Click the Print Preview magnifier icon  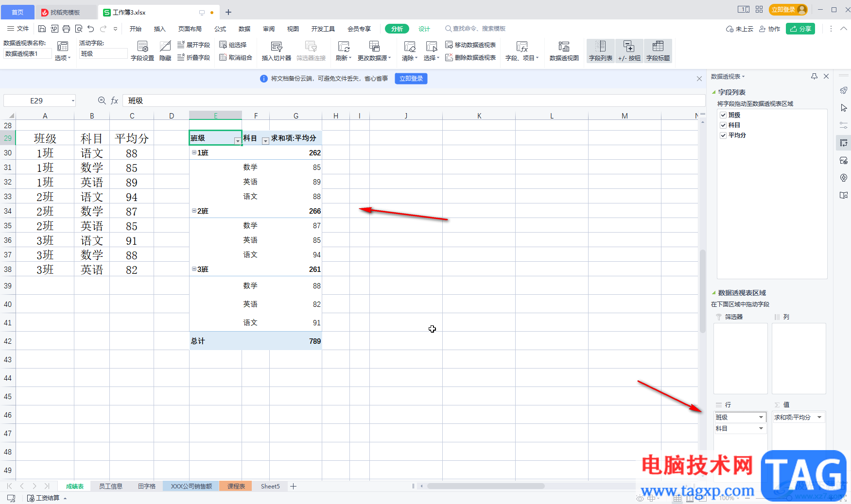coord(79,29)
